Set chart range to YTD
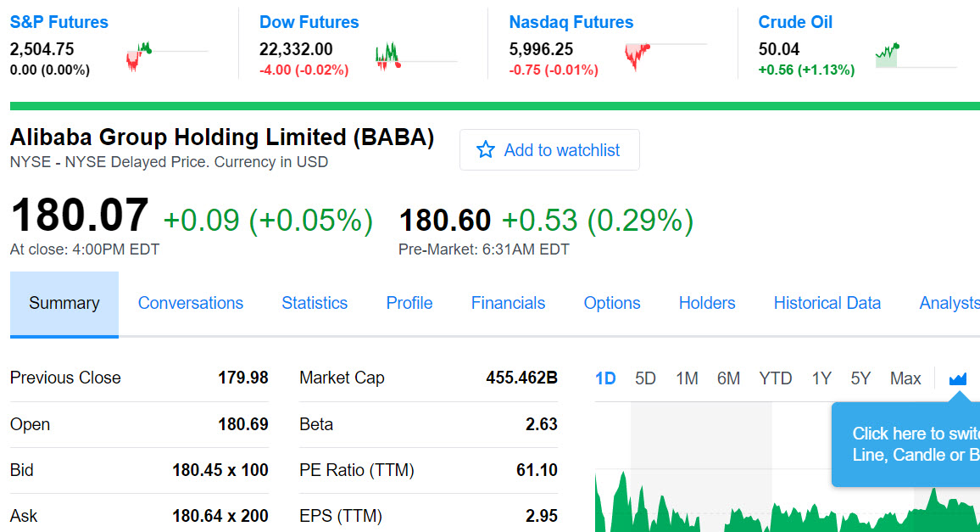This screenshot has height=532, width=980. pyautogui.click(x=775, y=378)
